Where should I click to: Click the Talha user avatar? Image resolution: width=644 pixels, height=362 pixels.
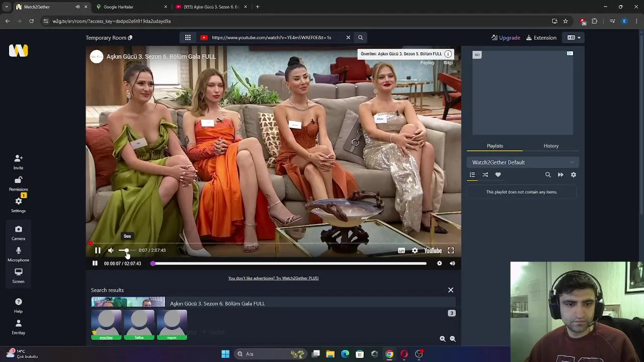[x=139, y=325]
